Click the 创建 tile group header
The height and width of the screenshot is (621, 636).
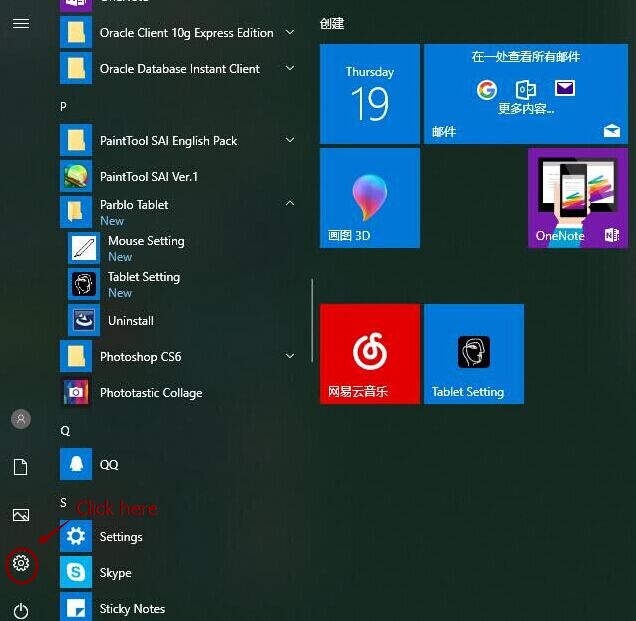[332, 24]
